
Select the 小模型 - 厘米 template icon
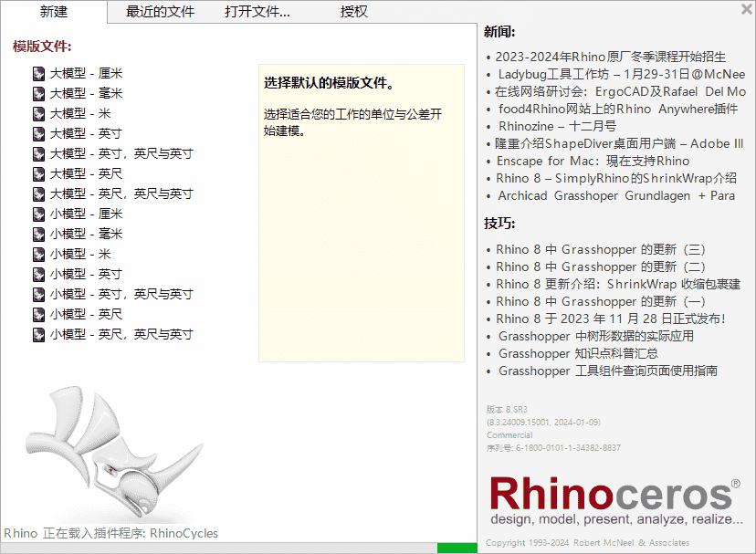coord(37,214)
